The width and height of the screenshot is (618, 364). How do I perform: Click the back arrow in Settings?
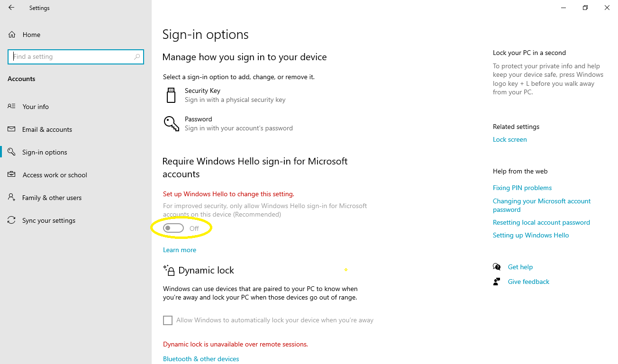click(x=11, y=8)
